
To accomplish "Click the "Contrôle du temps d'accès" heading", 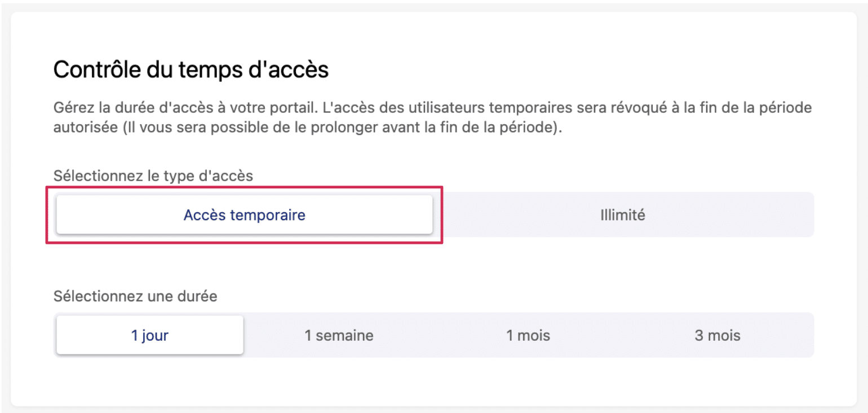I will [x=191, y=70].
